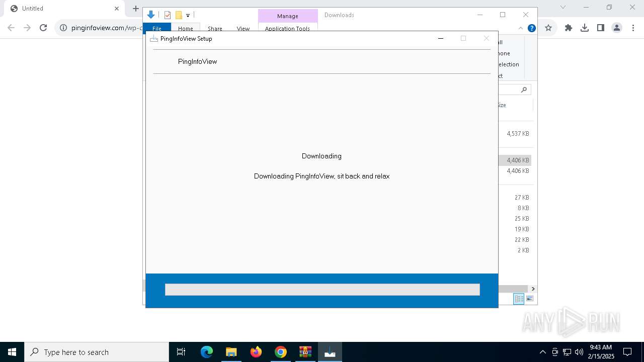Click the Chrome forward arrow

coord(27,28)
